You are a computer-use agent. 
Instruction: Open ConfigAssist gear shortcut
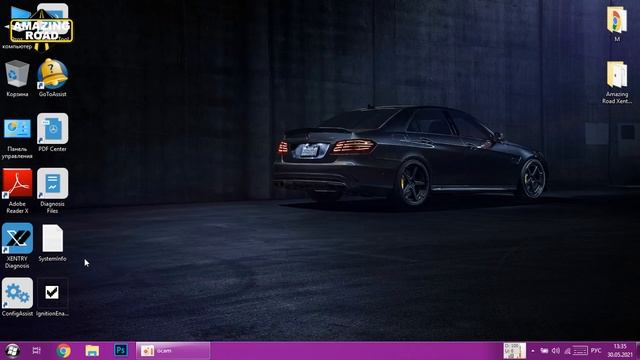click(x=17, y=297)
